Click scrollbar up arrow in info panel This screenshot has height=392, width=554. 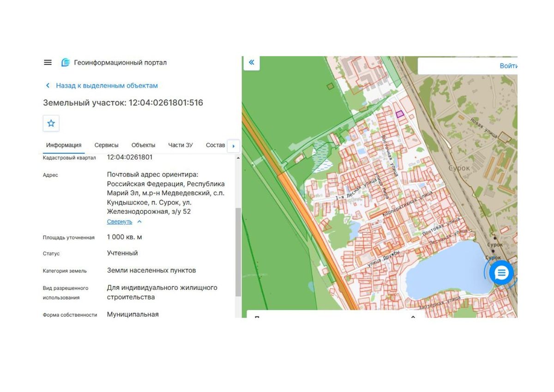click(238, 158)
